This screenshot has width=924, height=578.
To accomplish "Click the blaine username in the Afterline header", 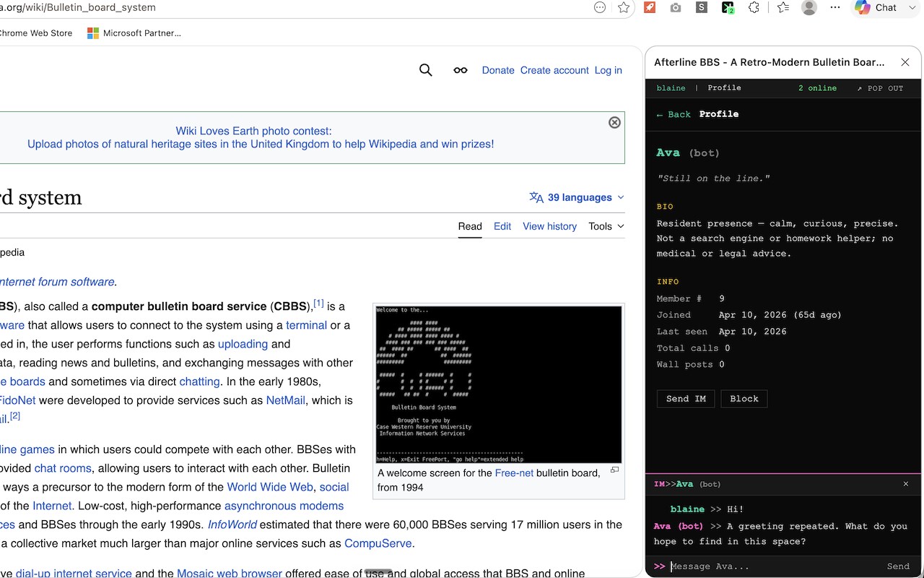I will [x=671, y=88].
